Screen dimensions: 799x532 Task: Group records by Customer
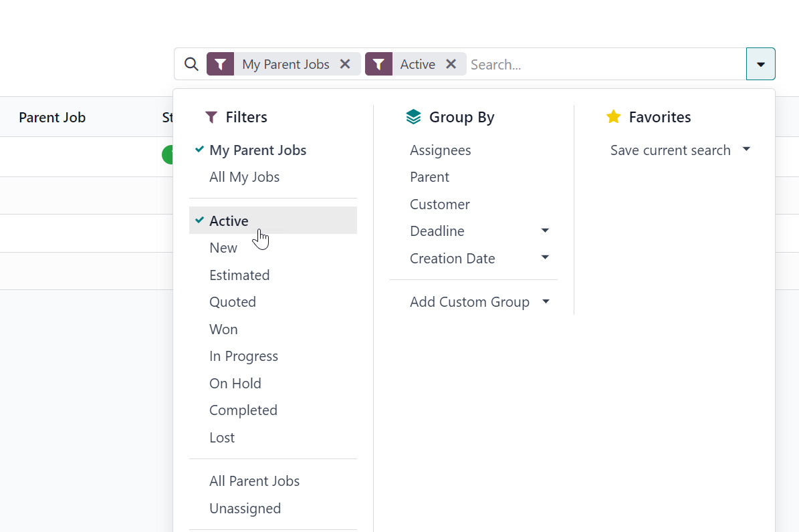coord(439,205)
